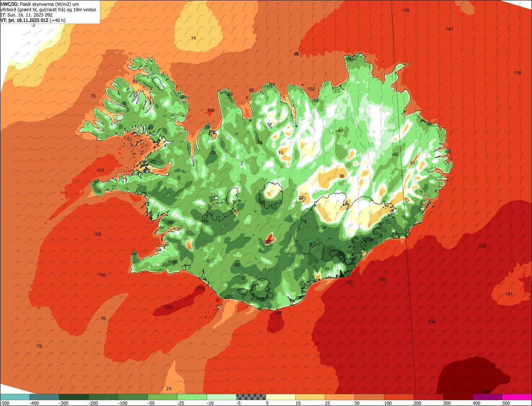
Task: Click the legend label '500'
Action: (x=506, y=403)
